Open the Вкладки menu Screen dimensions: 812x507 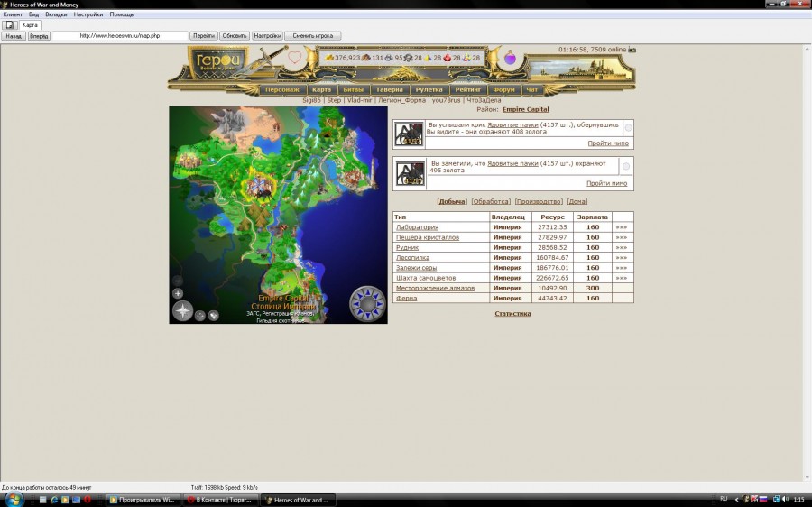point(56,14)
